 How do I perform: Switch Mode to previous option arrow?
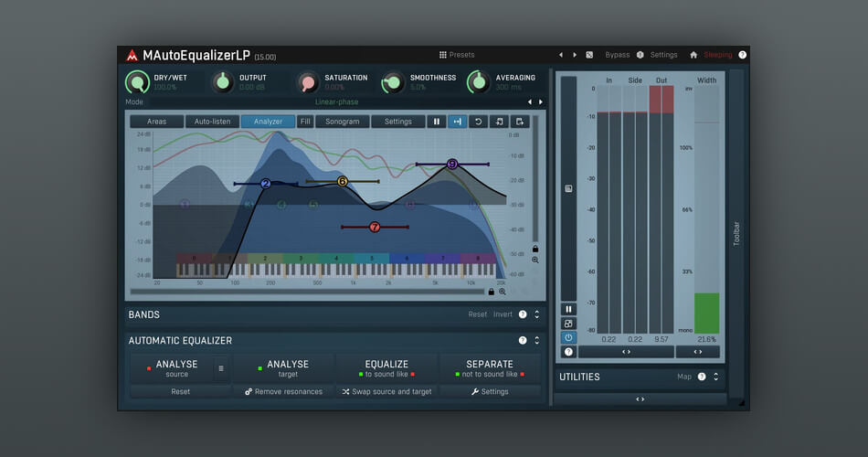pyautogui.click(x=530, y=102)
